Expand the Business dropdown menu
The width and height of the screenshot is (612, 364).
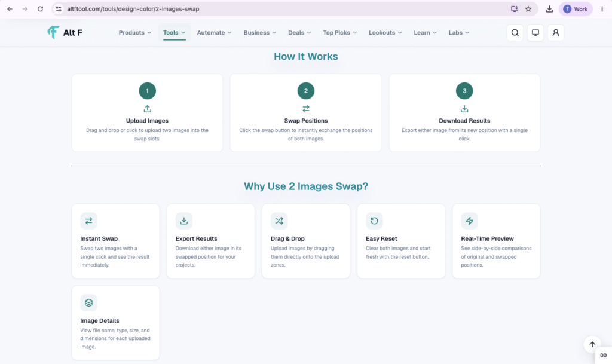pos(259,33)
